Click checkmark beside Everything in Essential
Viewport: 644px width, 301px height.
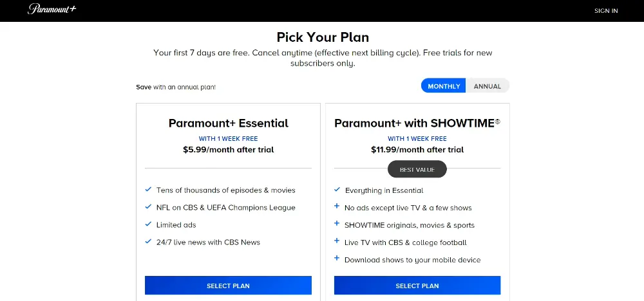click(337, 190)
